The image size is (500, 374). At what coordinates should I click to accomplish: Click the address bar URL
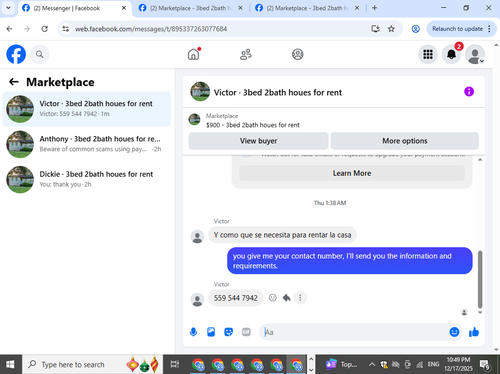point(151,29)
